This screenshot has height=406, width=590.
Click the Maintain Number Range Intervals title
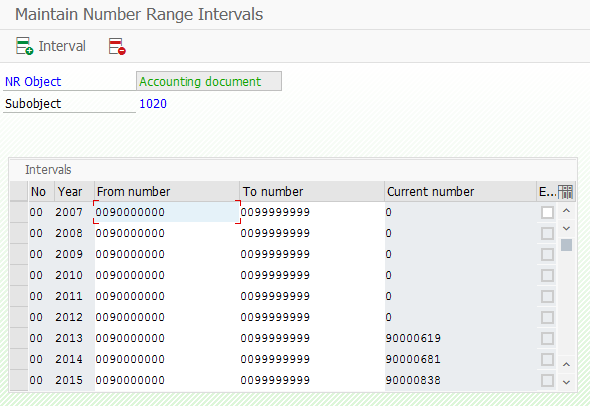(139, 15)
